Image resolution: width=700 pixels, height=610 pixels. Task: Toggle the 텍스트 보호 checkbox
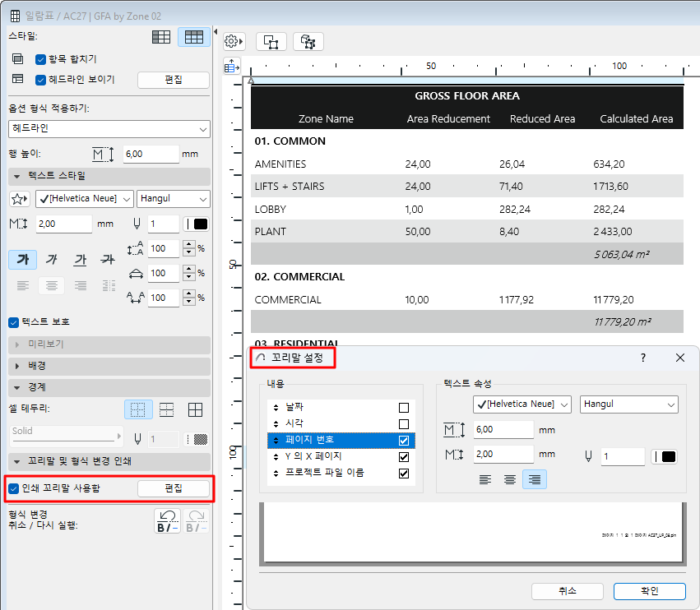tap(14, 322)
